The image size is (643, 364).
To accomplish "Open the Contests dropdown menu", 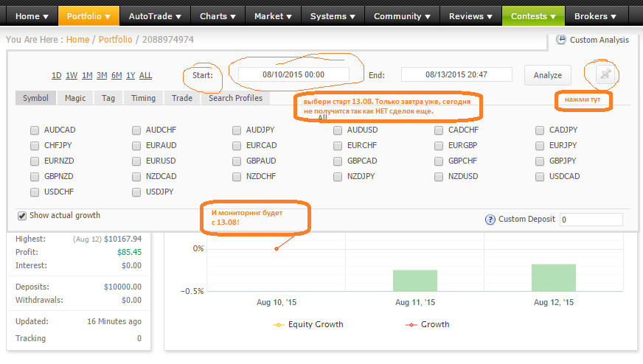I will pyautogui.click(x=533, y=16).
